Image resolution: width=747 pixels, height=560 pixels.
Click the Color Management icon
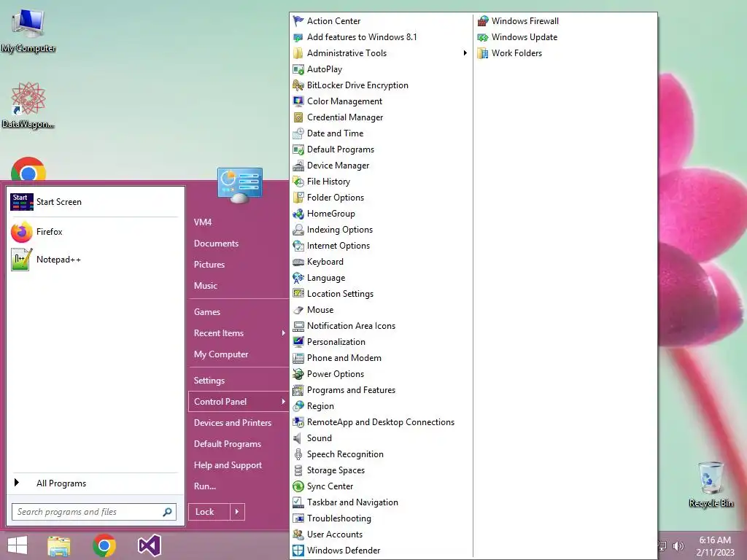point(298,101)
